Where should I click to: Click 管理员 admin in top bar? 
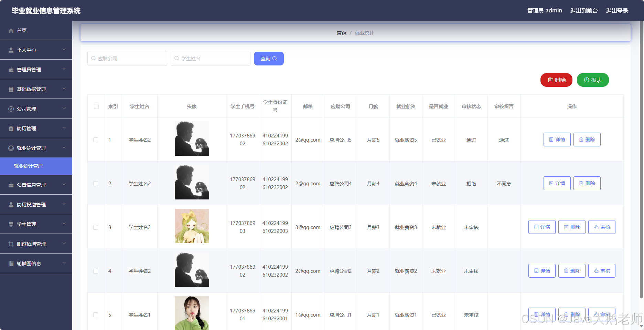[545, 11]
